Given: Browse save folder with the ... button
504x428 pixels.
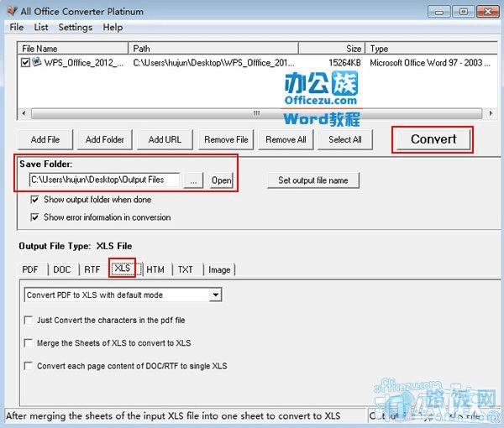Looking at the screenshot, I should (x=193, y=180).
